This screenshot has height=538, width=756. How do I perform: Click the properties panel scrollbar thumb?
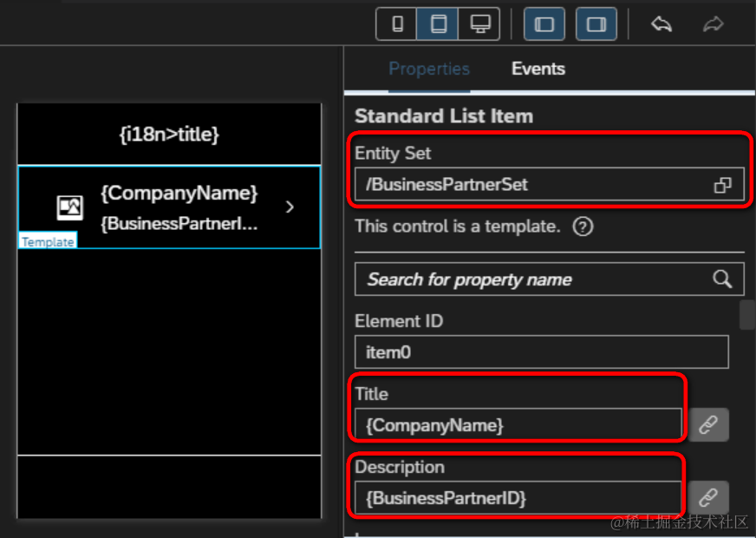(746, 315)
